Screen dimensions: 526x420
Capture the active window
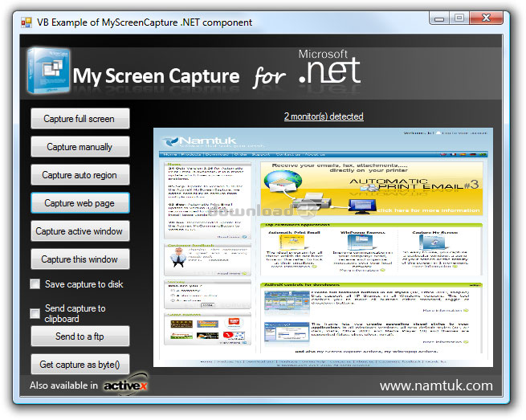tap(80, 231)
